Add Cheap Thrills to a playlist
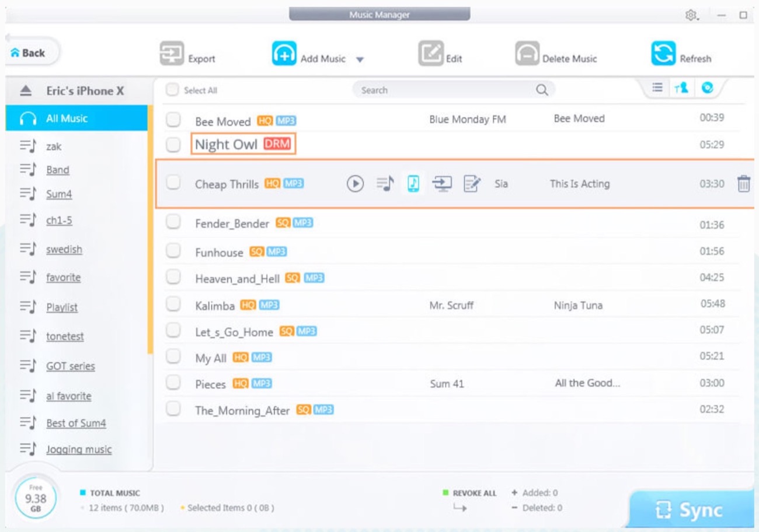Screen dimensions: 759x532 385,184
